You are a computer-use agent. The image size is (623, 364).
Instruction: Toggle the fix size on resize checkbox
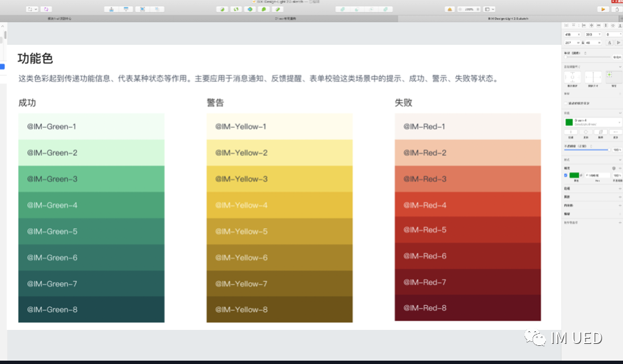pos(566,104)
